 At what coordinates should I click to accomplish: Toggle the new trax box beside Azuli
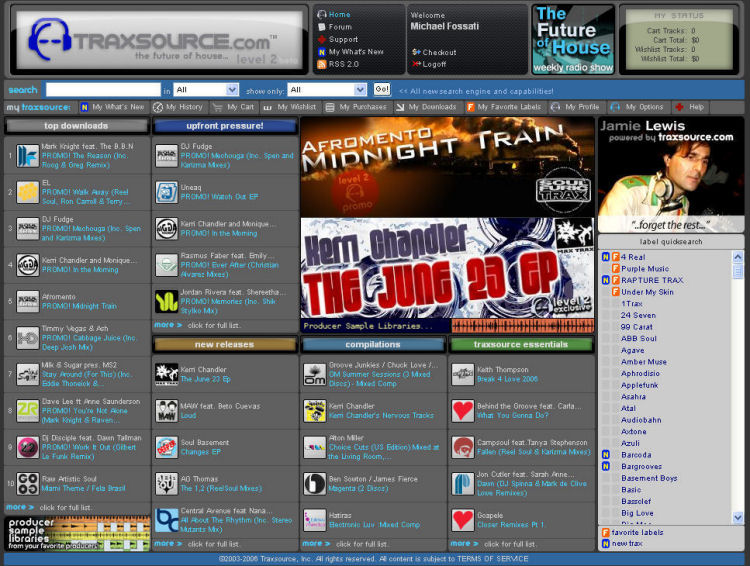[x=606, y=443]
